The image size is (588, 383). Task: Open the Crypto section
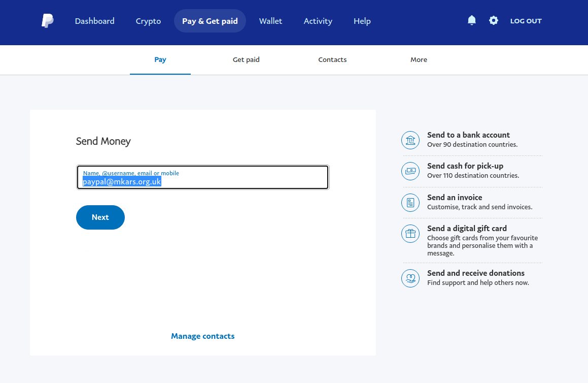point(148,21)
